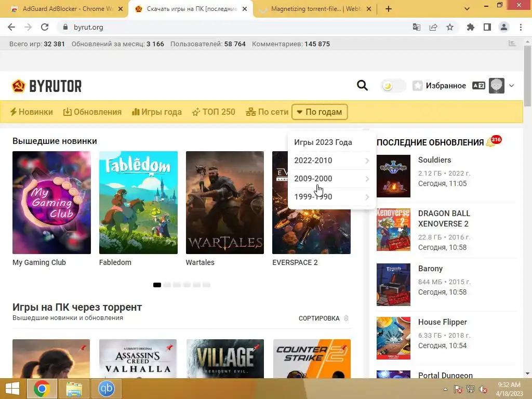This screenshot has width=532, height=399.
Task: Click the statistics chart icon top right
Action: point(512,44)
